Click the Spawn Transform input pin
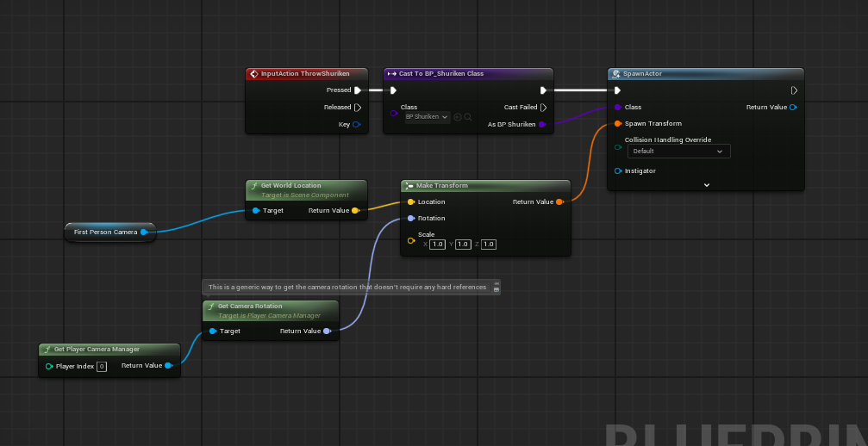Screen dimensions: 868x446 pos(618,124)
